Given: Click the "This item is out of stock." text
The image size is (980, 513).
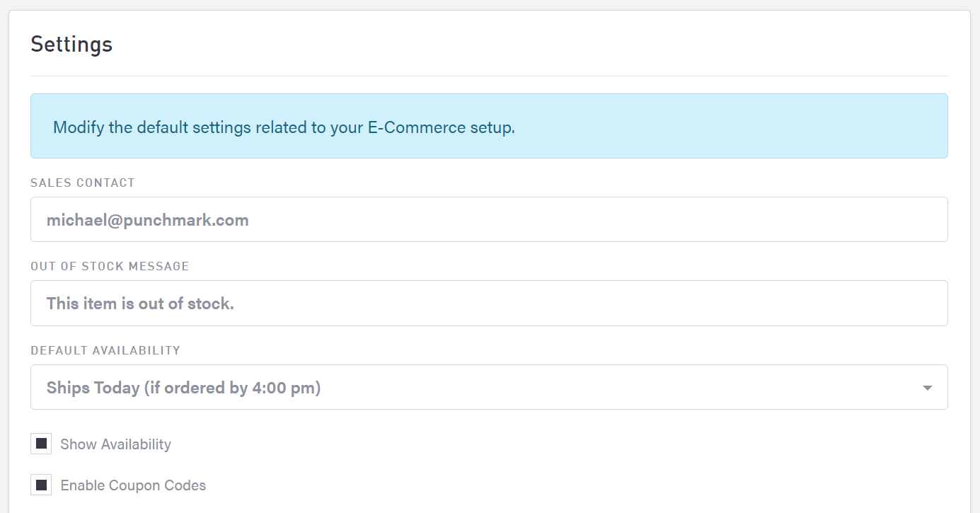Looking at the screenshot, I should point(140,304).
